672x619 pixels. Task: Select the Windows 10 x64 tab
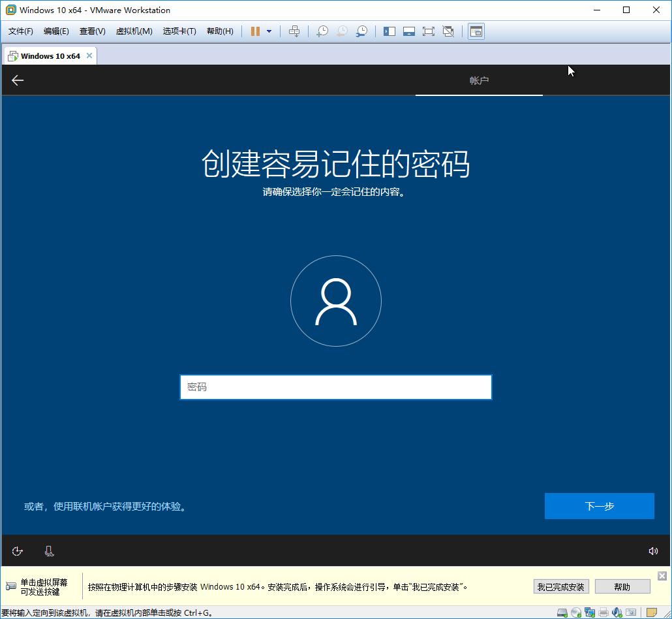[x=46, y=56]
